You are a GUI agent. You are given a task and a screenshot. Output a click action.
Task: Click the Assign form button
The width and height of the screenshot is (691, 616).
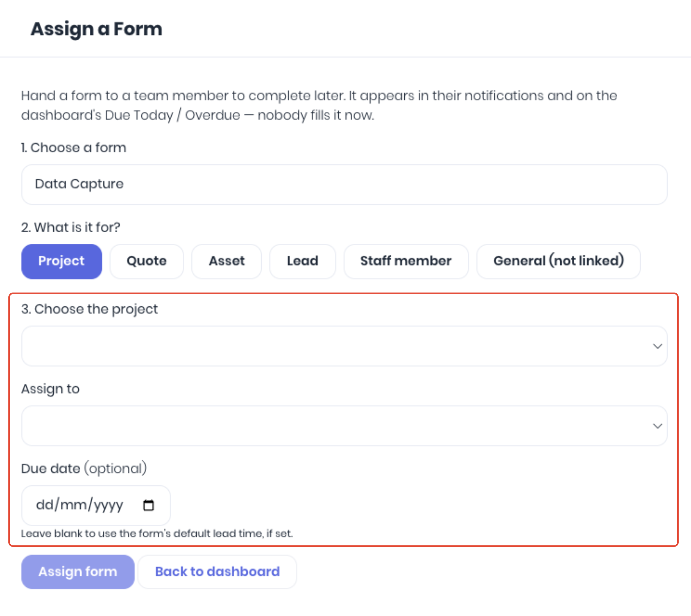78,572
